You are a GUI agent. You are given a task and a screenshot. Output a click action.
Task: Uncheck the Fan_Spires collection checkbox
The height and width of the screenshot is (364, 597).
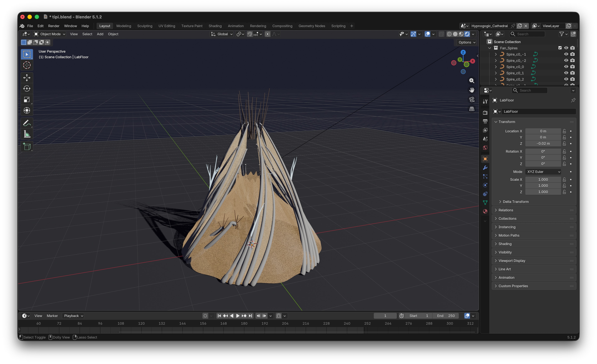tap(560, 48)
